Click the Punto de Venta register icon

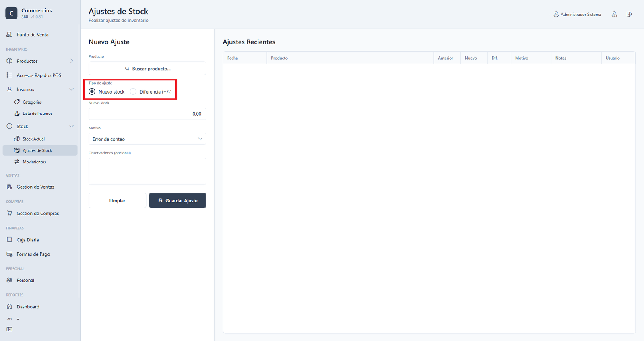tap(10, 35)
